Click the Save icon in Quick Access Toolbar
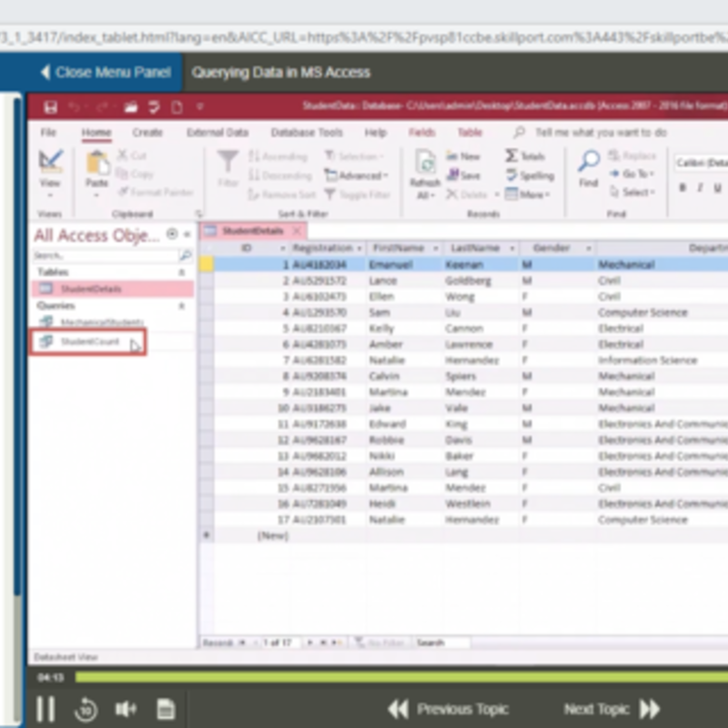Screen dimensions: 728x728 coord(50,107)
